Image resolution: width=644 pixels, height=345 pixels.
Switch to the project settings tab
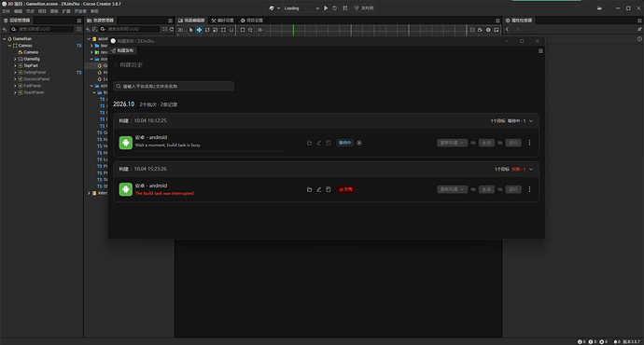[252, 21]
